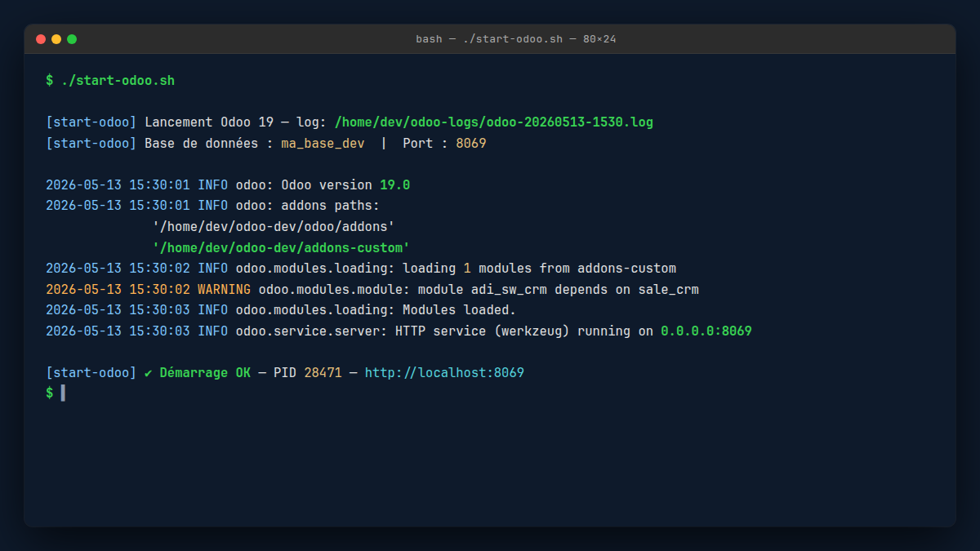Click the path '/home/dev/odoo-dev/odoo/addons'
The height and width of the screenshot is (551, 980).
pos(274,227)
